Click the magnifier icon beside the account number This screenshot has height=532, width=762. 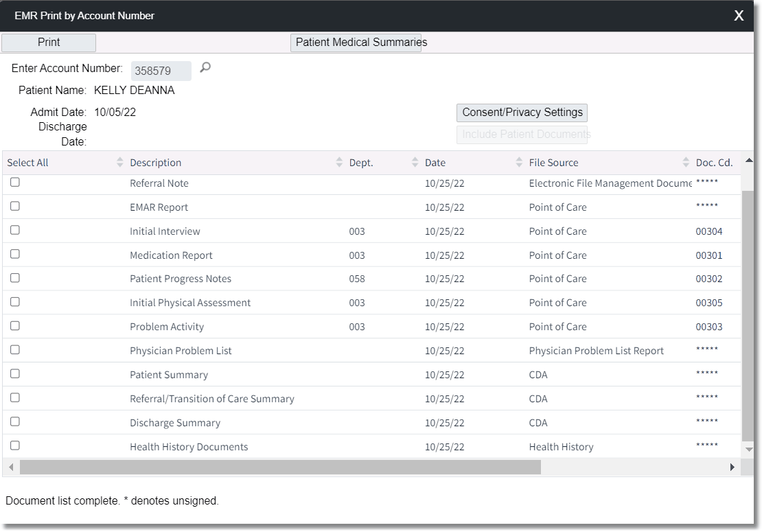pyautogui.click(x=205, y=67)
